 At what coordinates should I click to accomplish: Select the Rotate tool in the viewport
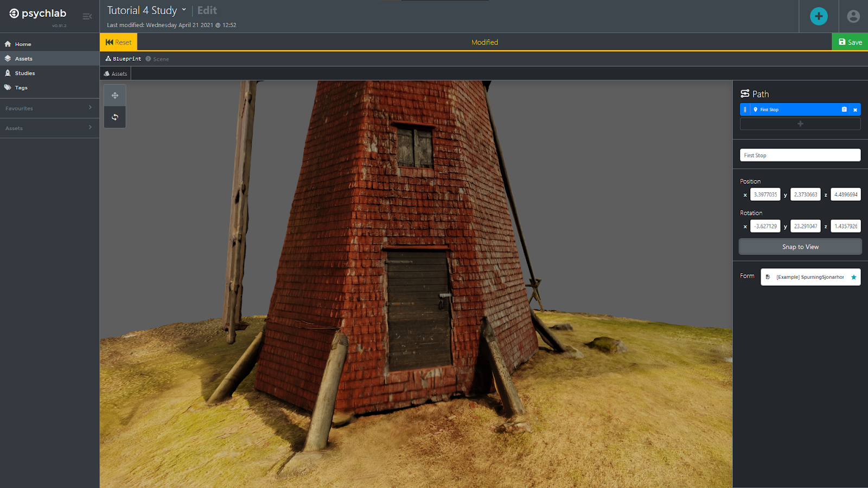click(114, 117)
